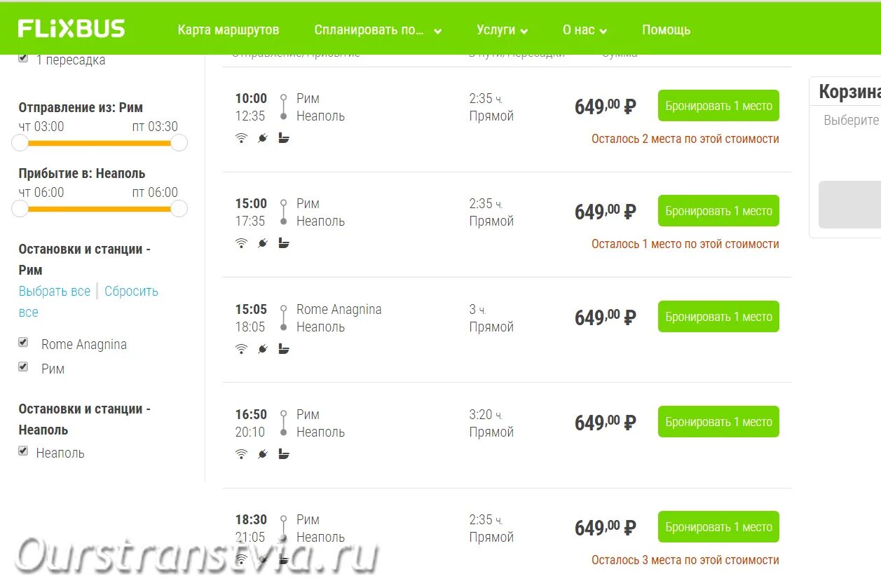This screenshot has width=881, height=588.
Task: Click the FlixBus logo
Action: pos(71,29)
